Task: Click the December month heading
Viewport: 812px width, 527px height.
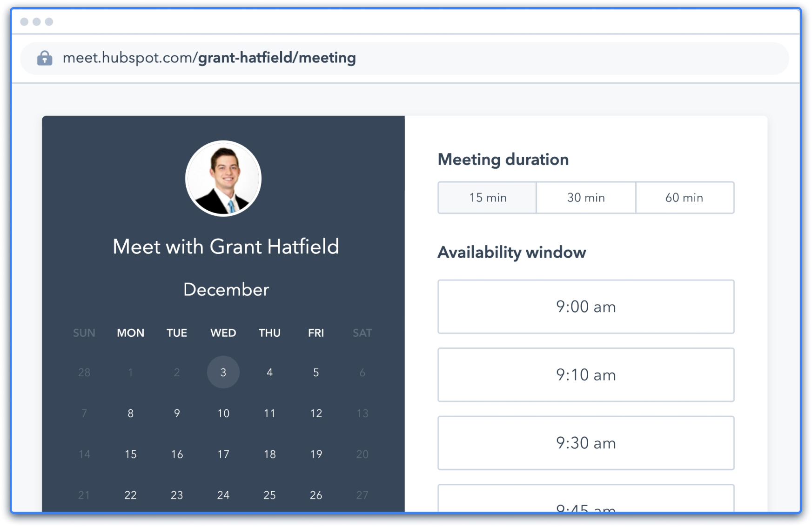Action: [226, 289]
